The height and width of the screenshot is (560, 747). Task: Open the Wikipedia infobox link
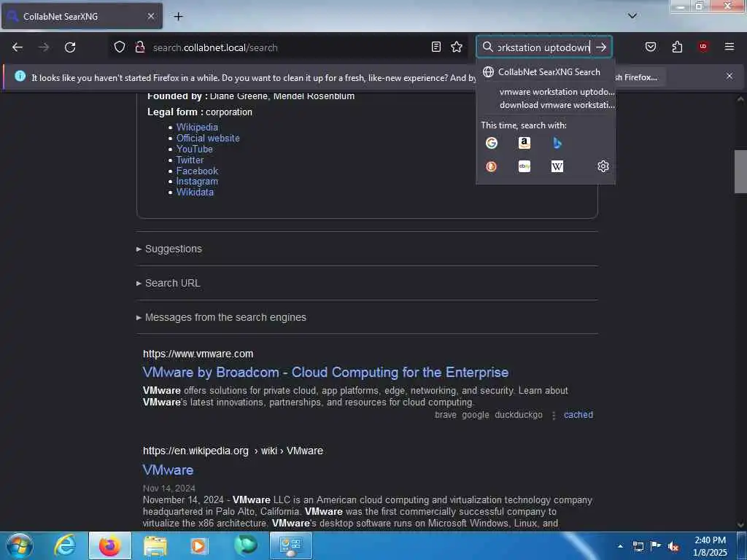(x=197, y=127)
